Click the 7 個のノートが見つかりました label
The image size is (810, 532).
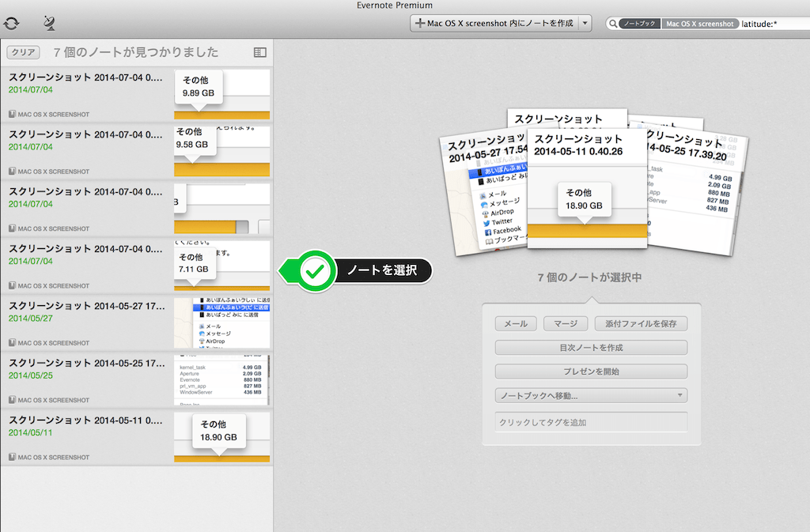tap(136, 52)
